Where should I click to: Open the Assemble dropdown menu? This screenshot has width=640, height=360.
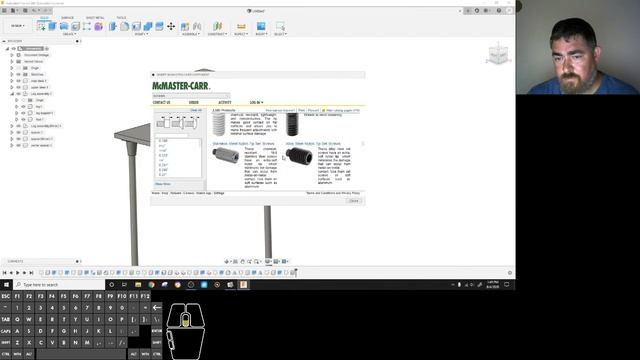(191, 34)
